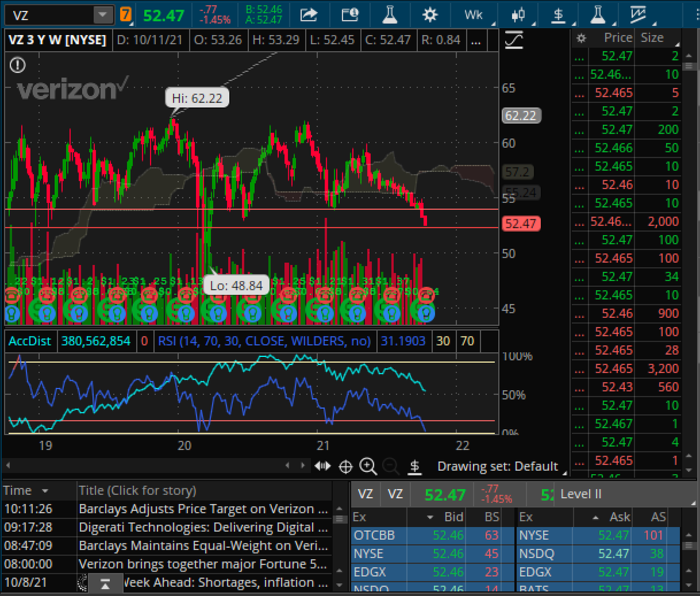The width and height of the screenshot is (700, 596).
Task: Open the candlestick chart style menu
Action: (x=518, y=15)
